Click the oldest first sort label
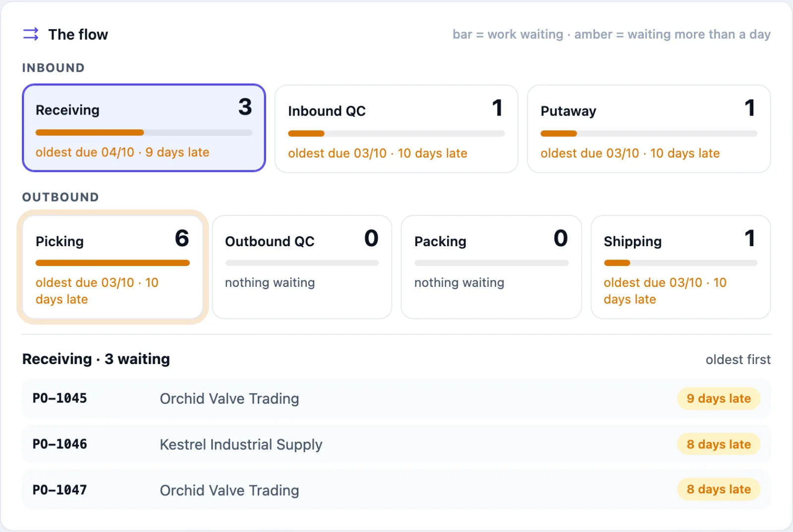Image resolution: width=793 pixels, height=532 pixels. point(738,359)
